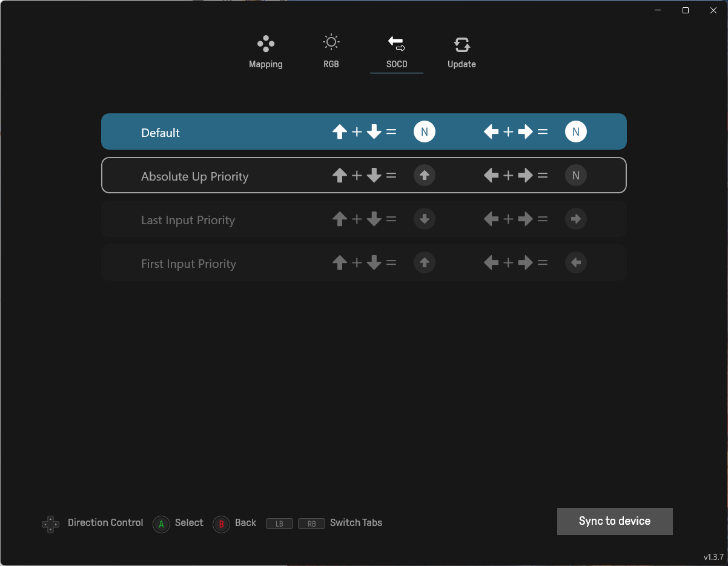
Task: Select the Default SOCD mode row
Action: pyautogui.click(x=364, y=132)
